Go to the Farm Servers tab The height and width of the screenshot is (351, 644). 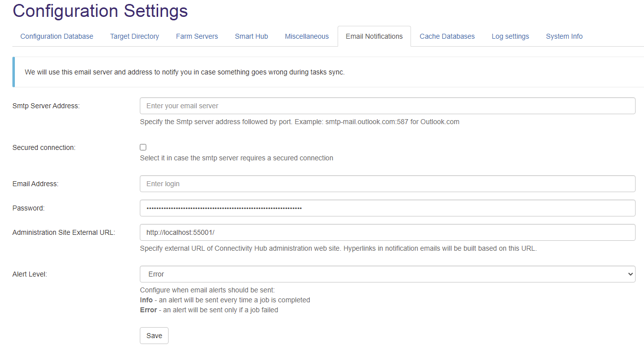pos(197,36)
